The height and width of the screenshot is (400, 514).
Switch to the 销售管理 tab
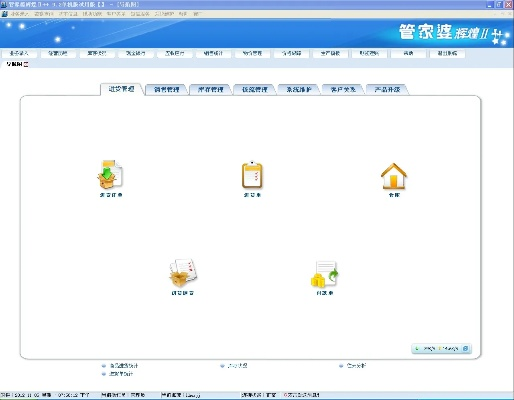(166, 89)
